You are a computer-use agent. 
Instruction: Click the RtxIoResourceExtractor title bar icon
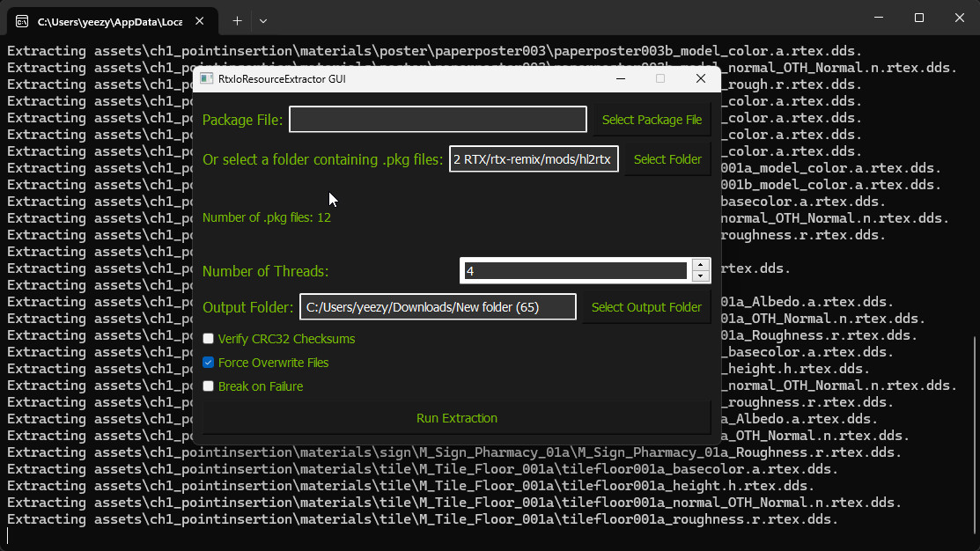pyautogui.click(x=206, y=78)
